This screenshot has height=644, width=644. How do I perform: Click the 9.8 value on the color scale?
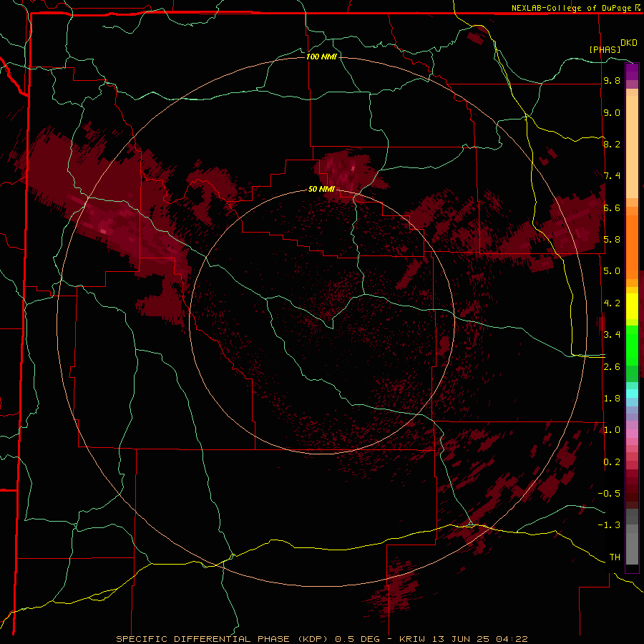pos(612,81)
